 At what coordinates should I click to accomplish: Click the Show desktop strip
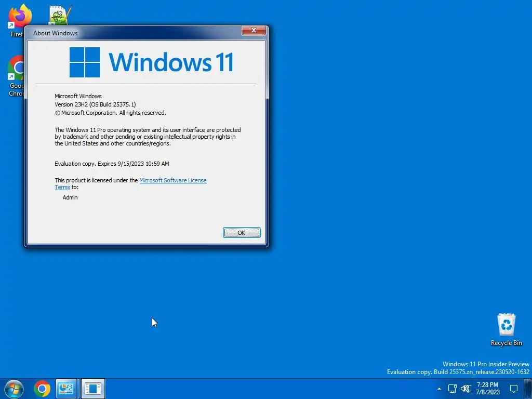pyautogui.click(x=528, y=389)
